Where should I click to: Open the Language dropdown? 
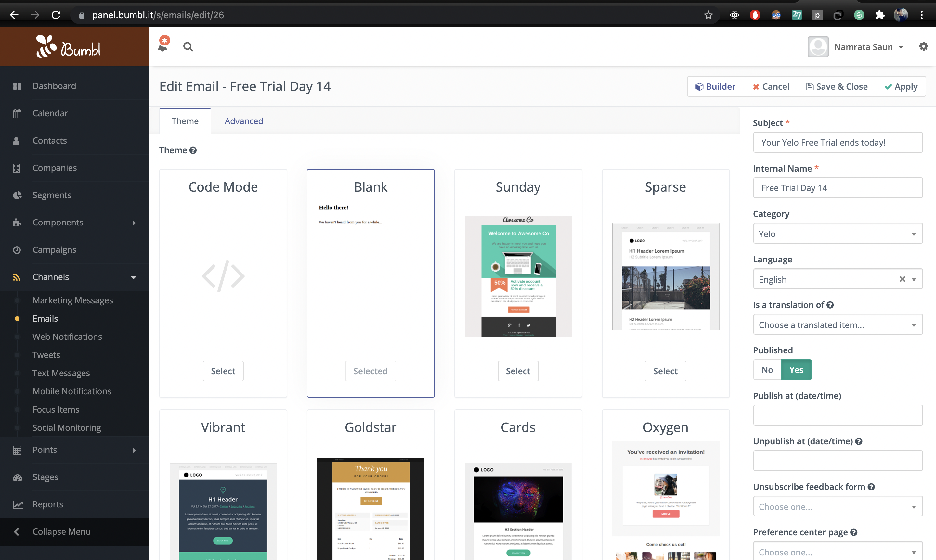point(838,279)
